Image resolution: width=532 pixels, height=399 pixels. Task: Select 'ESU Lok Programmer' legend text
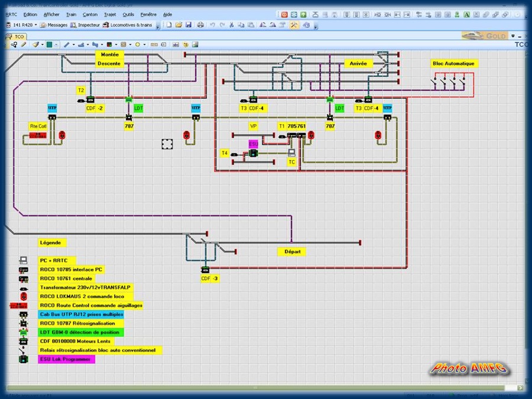[x=65, y=359]
